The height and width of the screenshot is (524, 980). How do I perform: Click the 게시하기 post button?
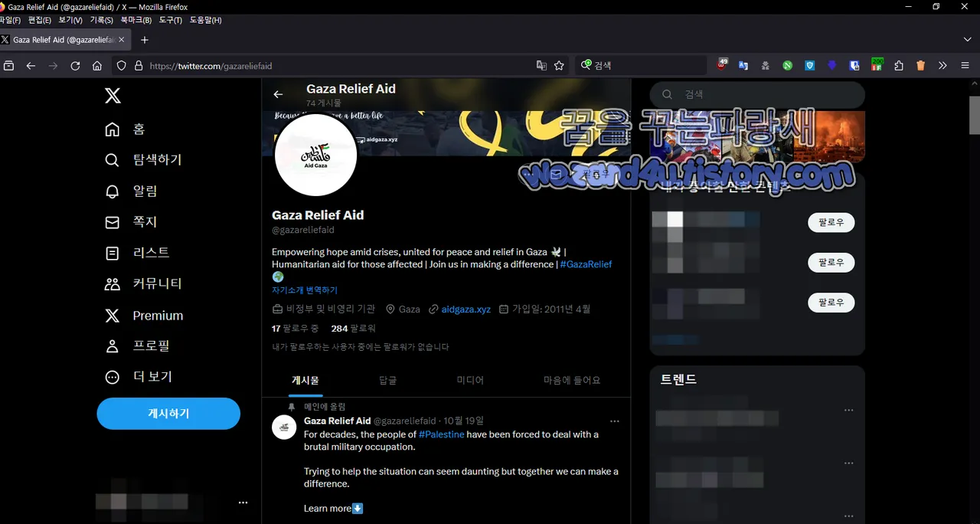[x=168, y=414]
